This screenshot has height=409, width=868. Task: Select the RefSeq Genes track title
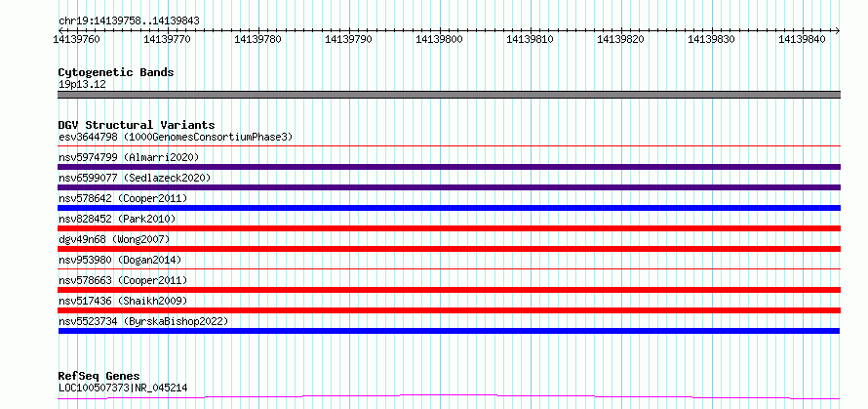(99, 377)
